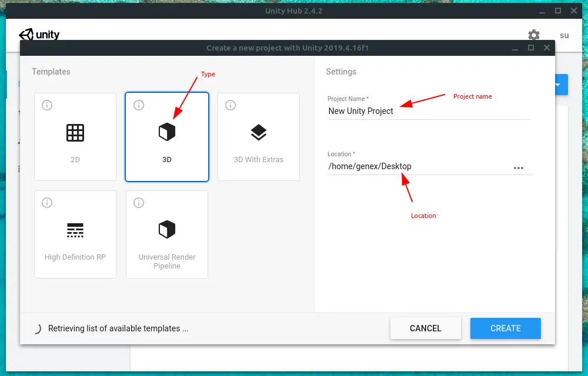Click Retrieving list of available templates text
Screen dimensions: 588x376
click(x=118, y=328)
